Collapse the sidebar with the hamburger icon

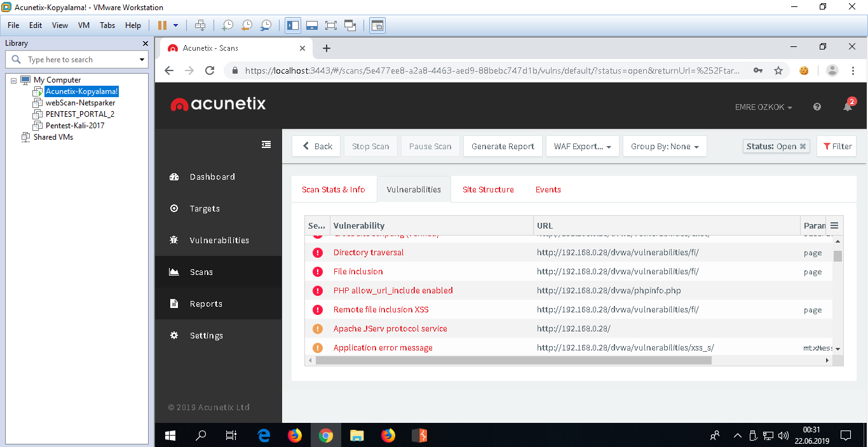pos(266,145)
